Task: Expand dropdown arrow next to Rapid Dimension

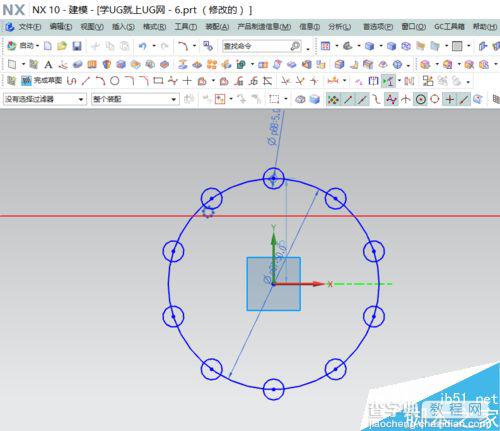Action: [x=345, y=80]
